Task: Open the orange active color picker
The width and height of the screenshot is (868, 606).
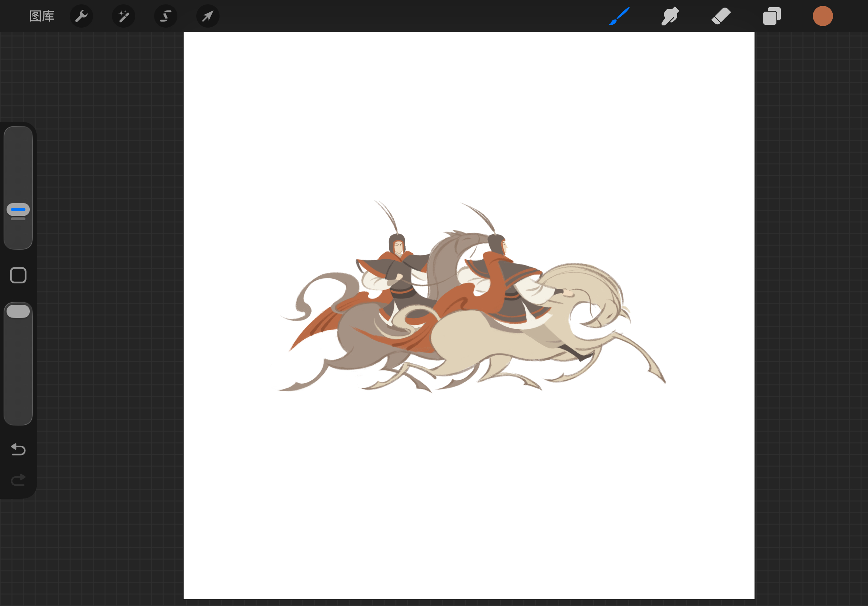Action: tap(823, 16)
